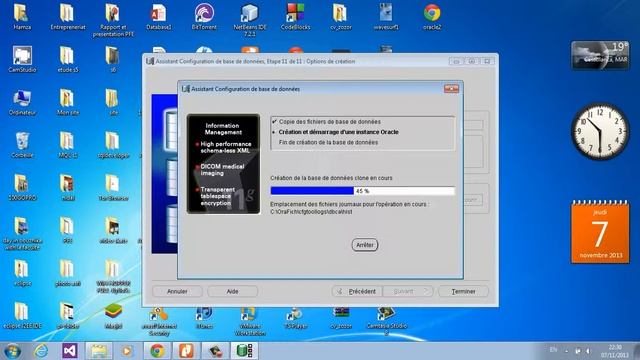Open the eclipse J2EE IDE folder
Screen dimensions: 640x360
(22, 316)
